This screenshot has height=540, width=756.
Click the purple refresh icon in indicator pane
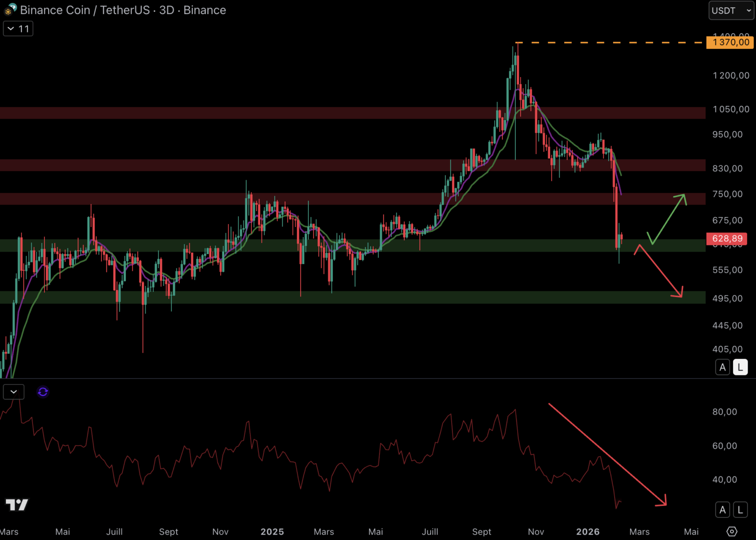43,392
